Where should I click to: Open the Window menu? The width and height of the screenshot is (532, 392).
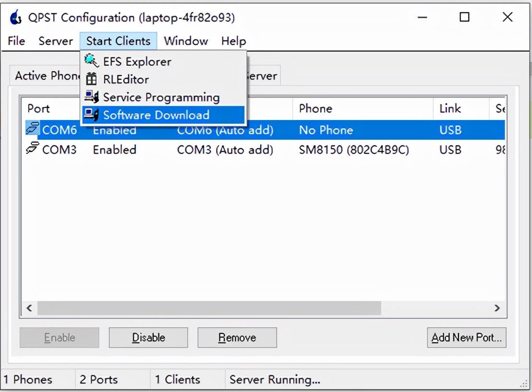pyautogui.click(x=186, y=41)
